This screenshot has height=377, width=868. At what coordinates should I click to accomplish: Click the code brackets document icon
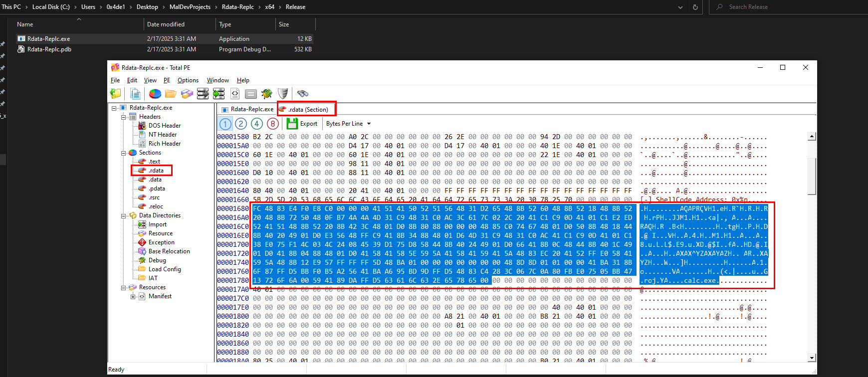pos(235,93)
